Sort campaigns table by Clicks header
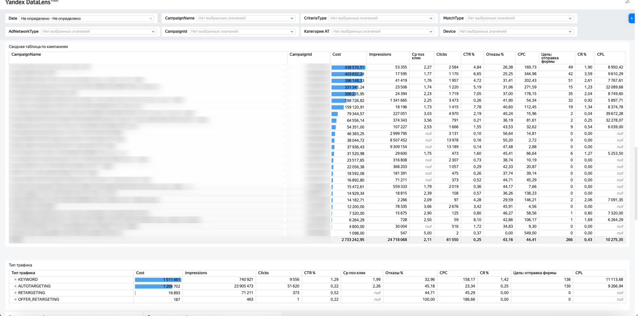Viewport: 644px width, 316px height. 442,55
